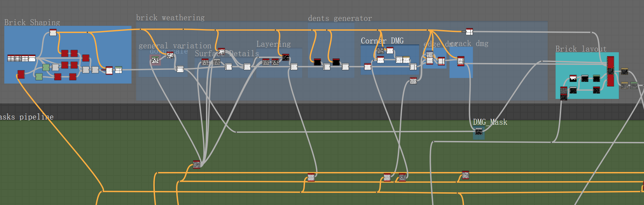Select the tall red node in Brick layout
This screenshot has height=205, width=644.
point(610,71)
